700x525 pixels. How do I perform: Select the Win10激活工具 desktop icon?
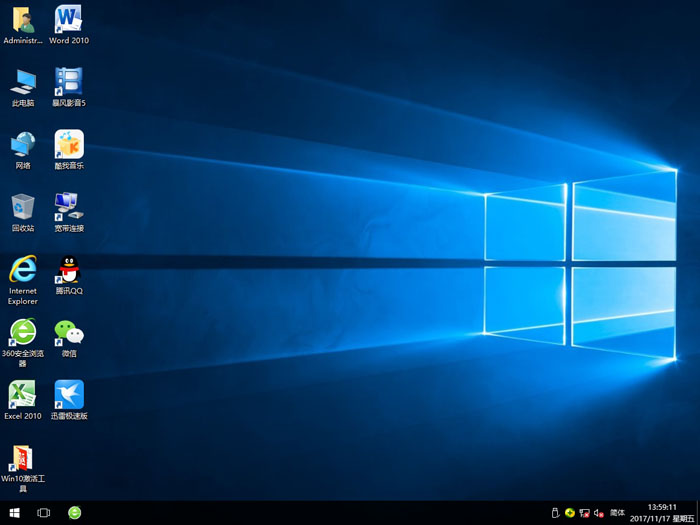pyautogui.click(x=23, y=459)
